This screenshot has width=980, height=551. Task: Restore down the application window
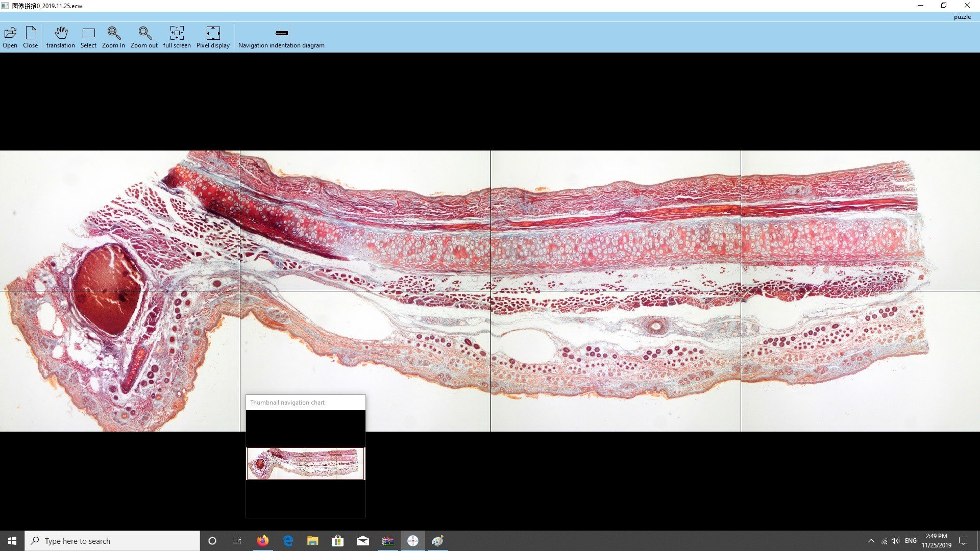pos(944,6)
